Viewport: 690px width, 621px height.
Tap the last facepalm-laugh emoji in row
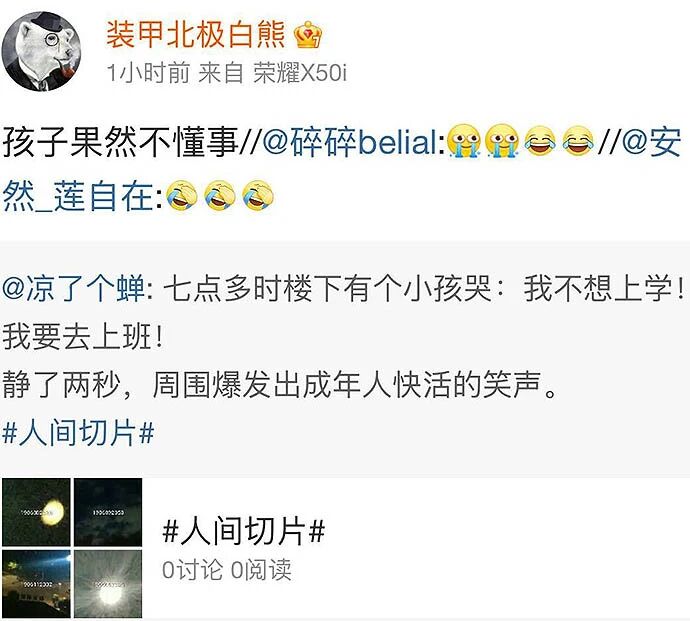(258, 195)
